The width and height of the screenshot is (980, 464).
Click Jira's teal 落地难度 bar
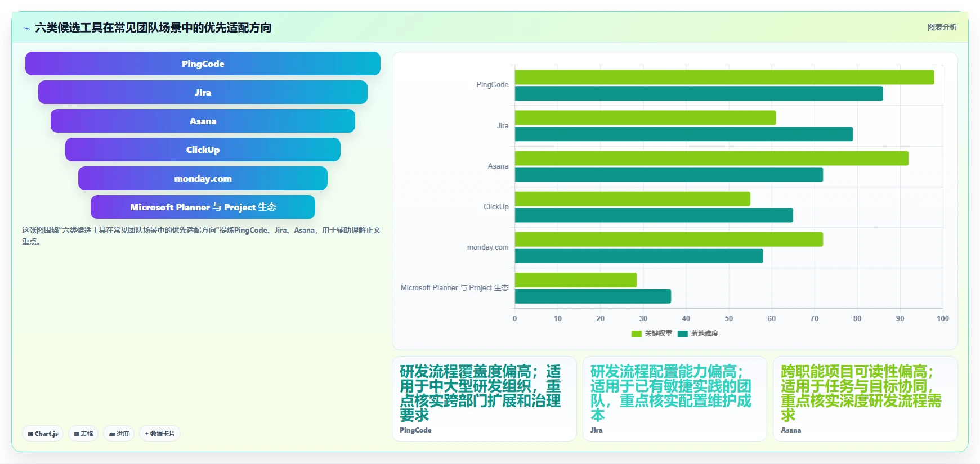[x=684, y=134]
